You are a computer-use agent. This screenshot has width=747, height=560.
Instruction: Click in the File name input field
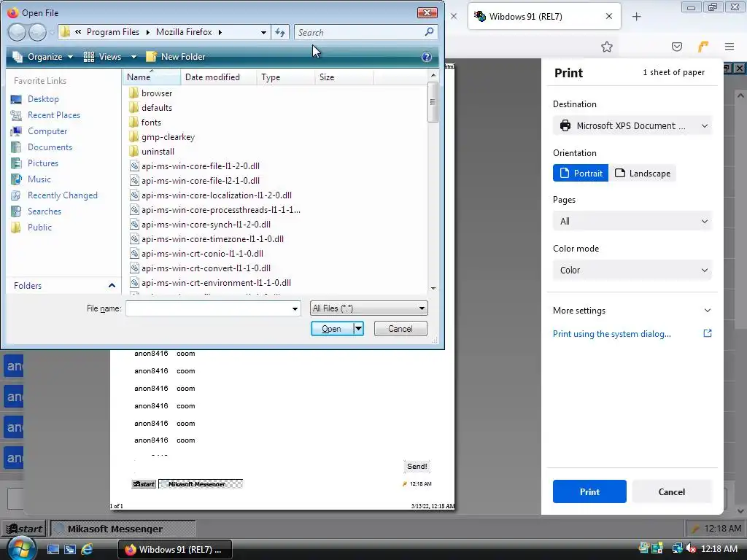[208, 308]
